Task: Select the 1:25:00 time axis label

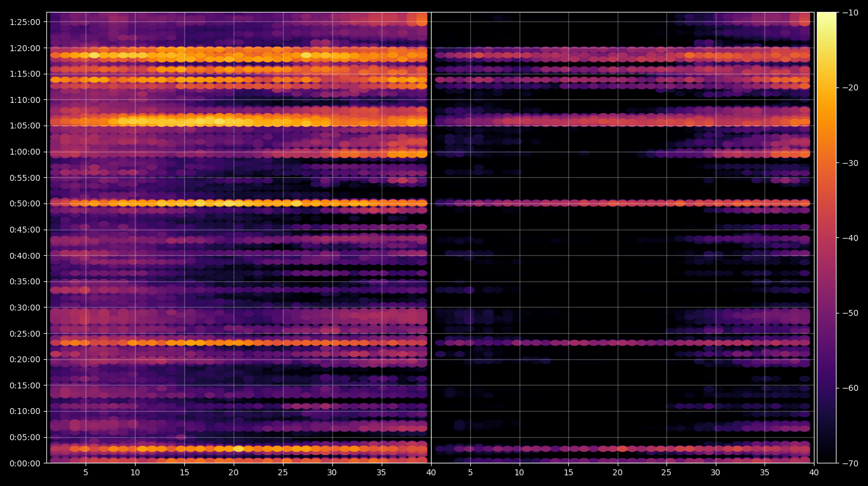Action: coord(25,22)
